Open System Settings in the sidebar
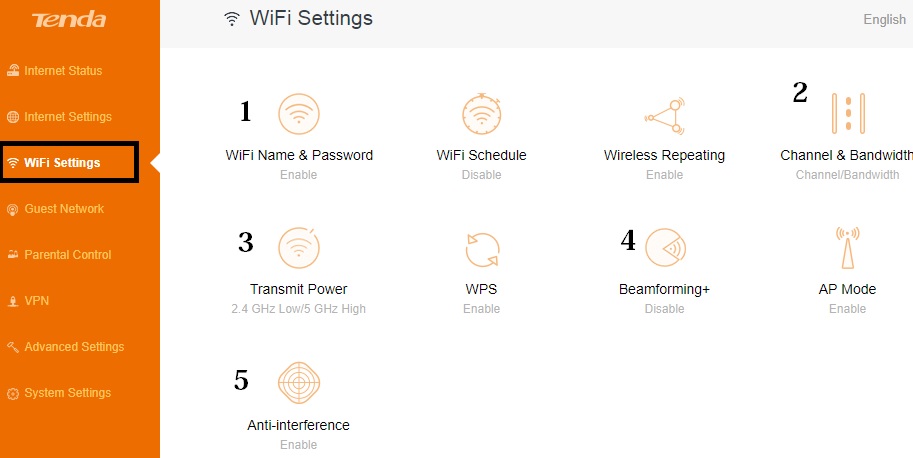 68,393
